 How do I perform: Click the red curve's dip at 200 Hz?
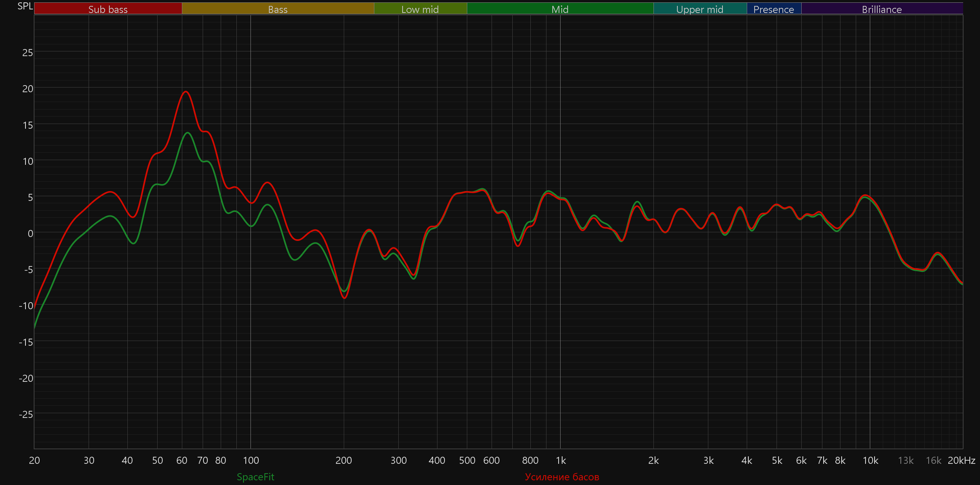click(344, 298)
